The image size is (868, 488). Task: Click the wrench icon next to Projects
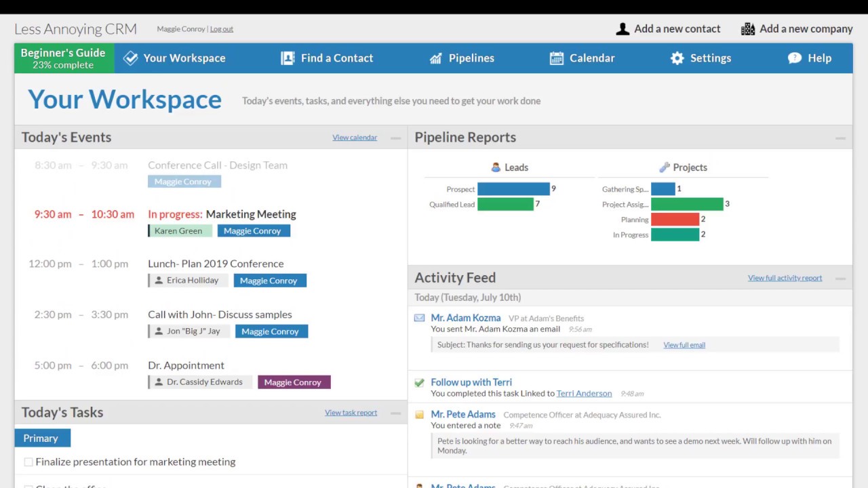pyautogui.click(x=664, y=167)
